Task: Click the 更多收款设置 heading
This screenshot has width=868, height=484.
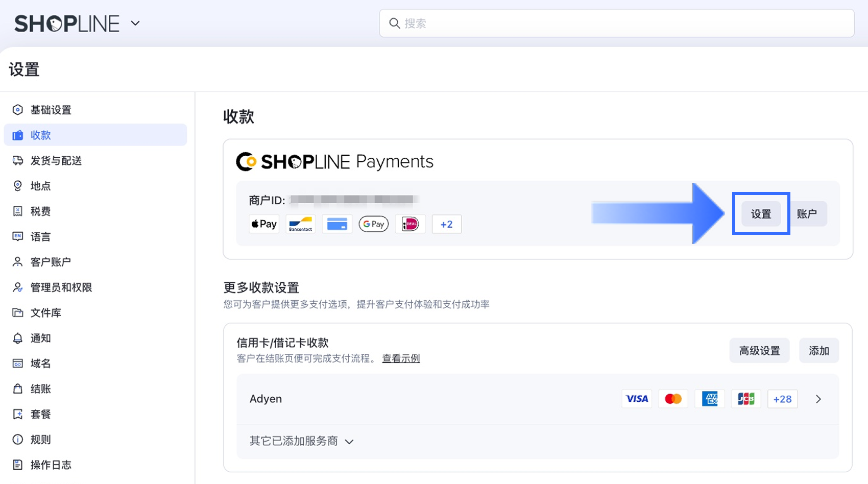Action: click(261, 287)
